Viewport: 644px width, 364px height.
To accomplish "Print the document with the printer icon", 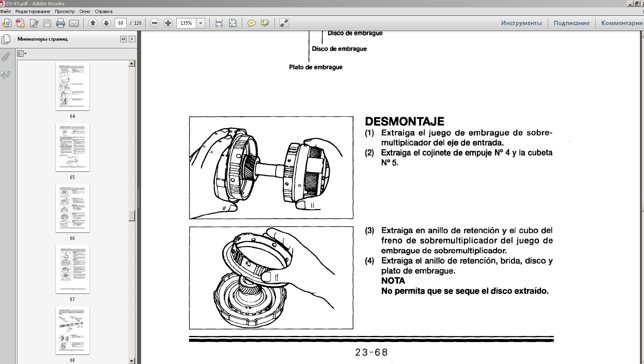I will (61, 23).
